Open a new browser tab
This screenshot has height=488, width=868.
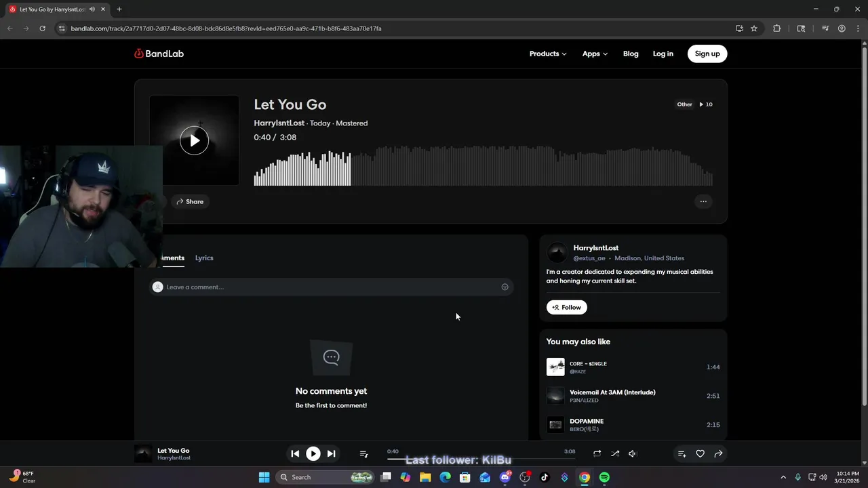(x=119, y=9)
